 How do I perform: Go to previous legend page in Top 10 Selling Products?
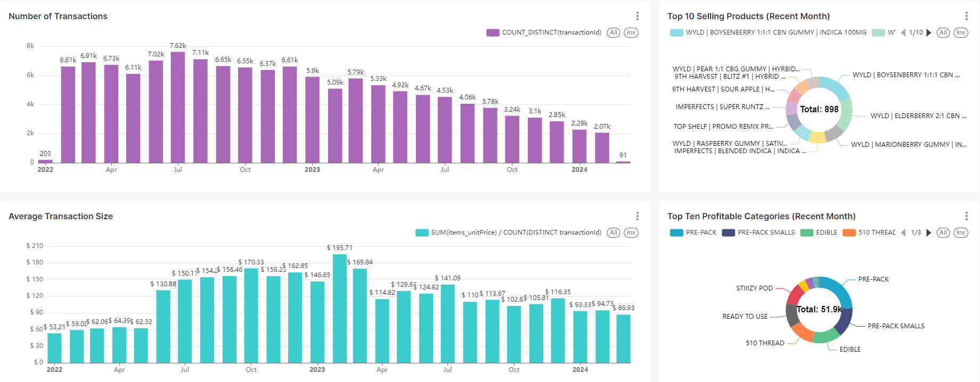903,32
